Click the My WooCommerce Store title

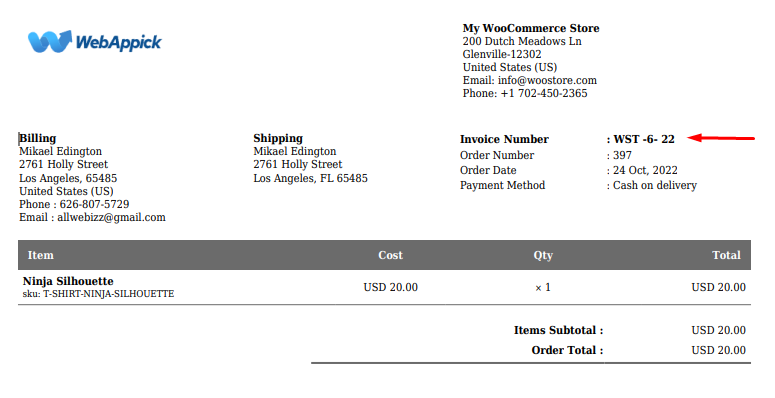point(531,29)
